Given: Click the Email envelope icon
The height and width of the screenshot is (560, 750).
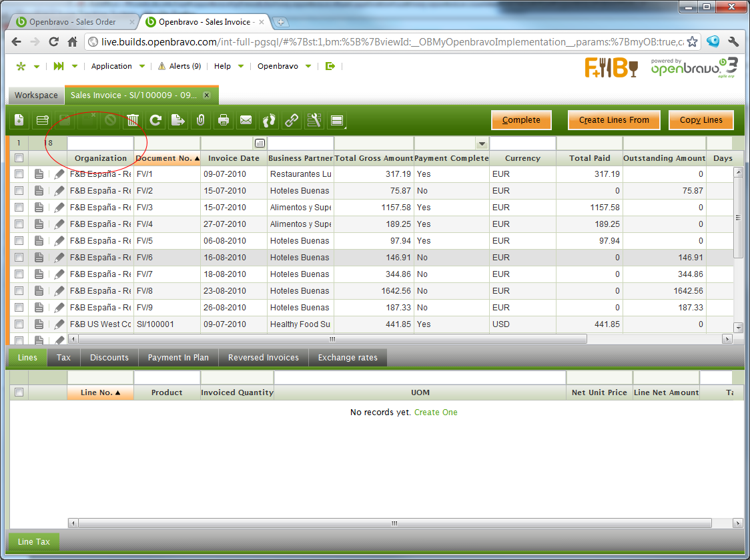Looking at the screenshot, I should pyautogui.click(x=246, y=120).
